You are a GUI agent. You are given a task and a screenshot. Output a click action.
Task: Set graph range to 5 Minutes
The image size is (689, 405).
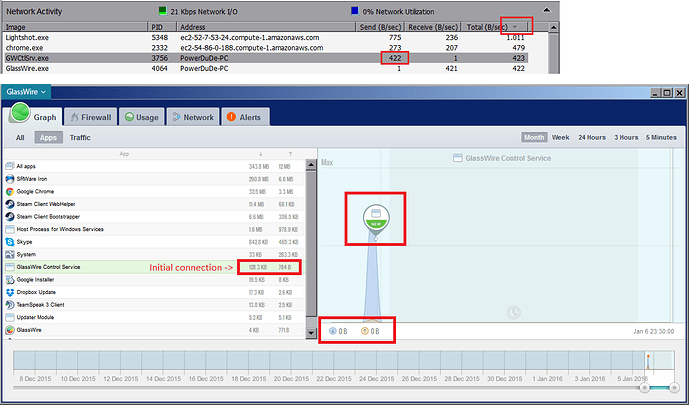point(661,138)
